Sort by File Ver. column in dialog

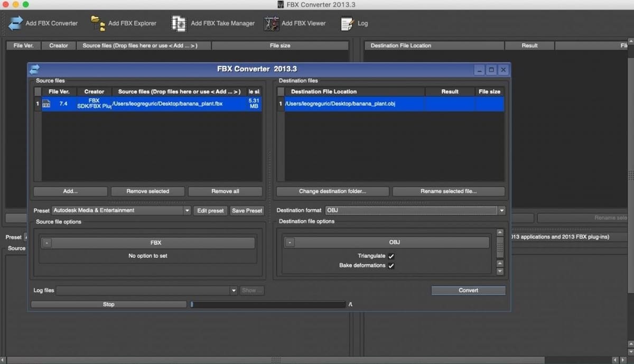coord(59,91)
